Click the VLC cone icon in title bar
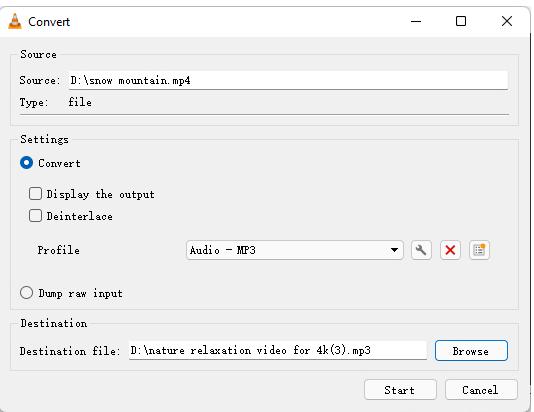Image resolution: width=534 pixels, height=412 pixels. pyautogui.click(x=15, y=21)
